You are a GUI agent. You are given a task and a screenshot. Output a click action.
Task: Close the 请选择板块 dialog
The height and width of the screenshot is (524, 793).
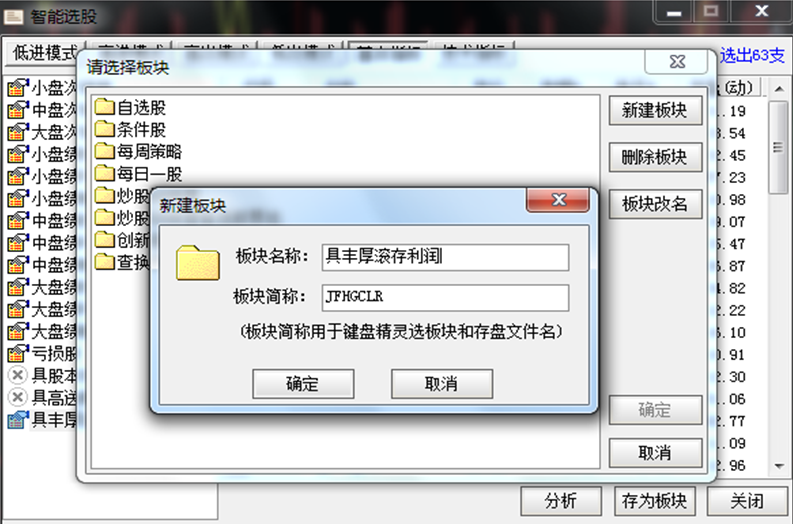point(677,62)
